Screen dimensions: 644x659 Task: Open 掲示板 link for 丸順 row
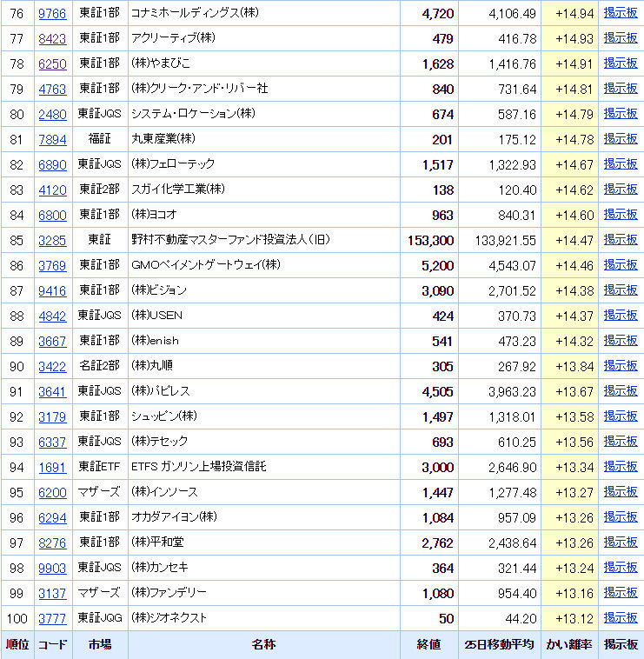click(x=621, y=366)
